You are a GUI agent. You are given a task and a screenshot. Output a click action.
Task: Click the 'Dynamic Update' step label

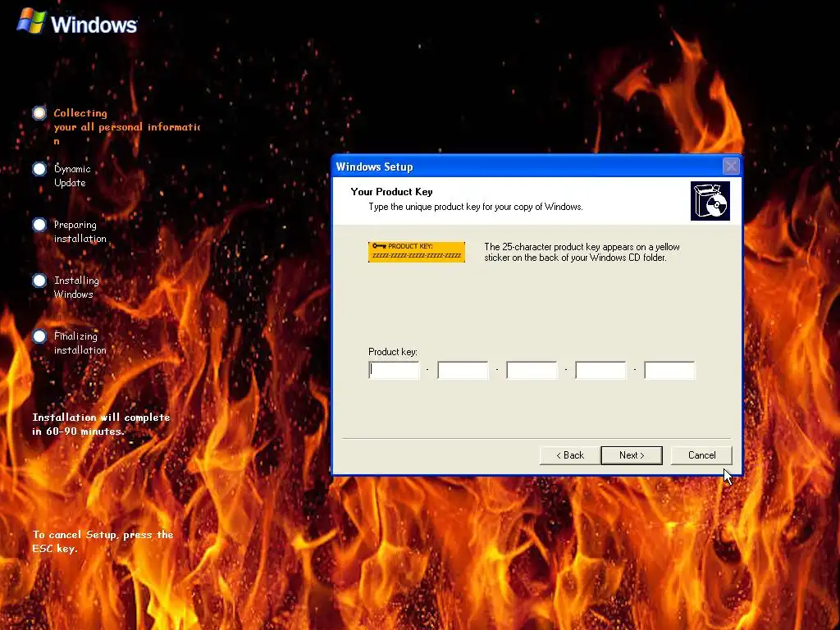pos(72,176)
